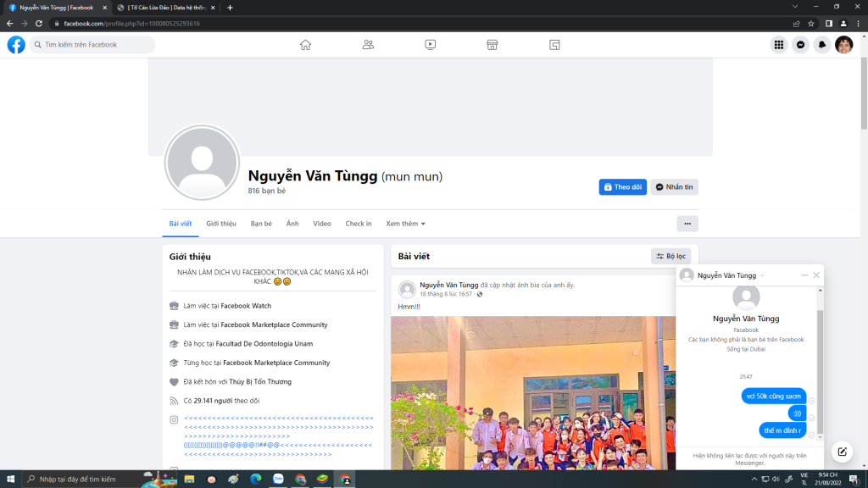Click the Theo dõi follow button
Viewport: 868px width, 488px height.
[622, 187]
